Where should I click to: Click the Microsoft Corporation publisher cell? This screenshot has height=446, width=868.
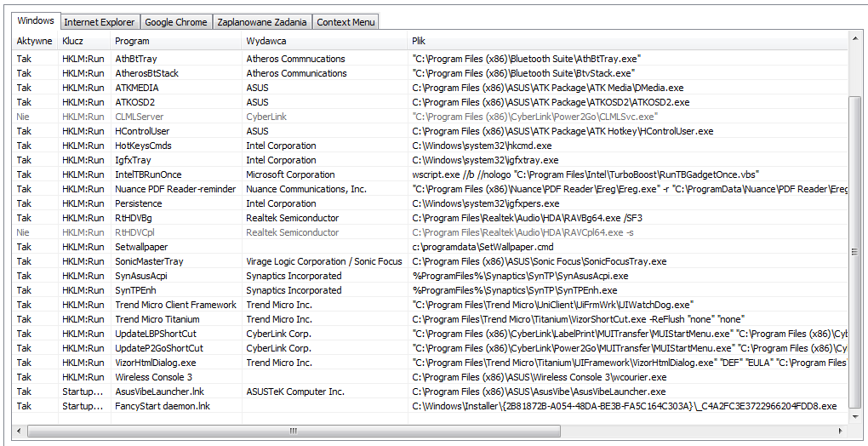pos(290,174)
